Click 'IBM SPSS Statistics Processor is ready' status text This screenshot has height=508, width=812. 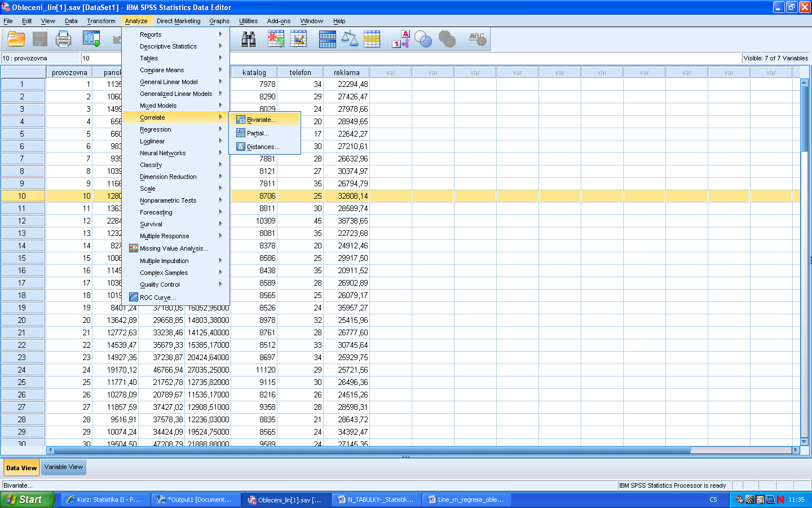(x=672, y=485)
